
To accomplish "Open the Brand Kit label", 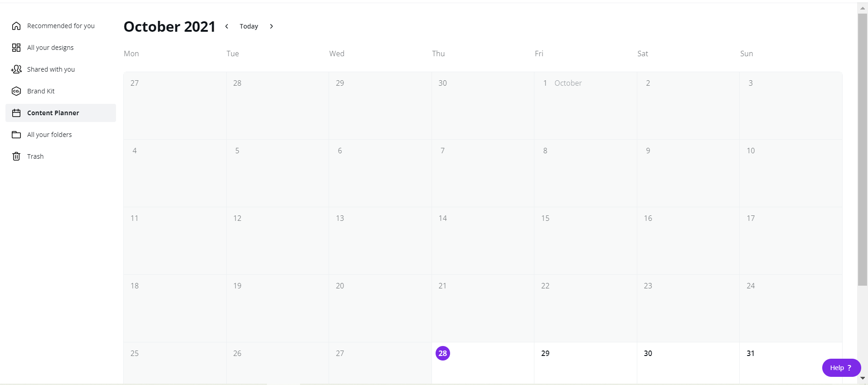I will [41, 91].
